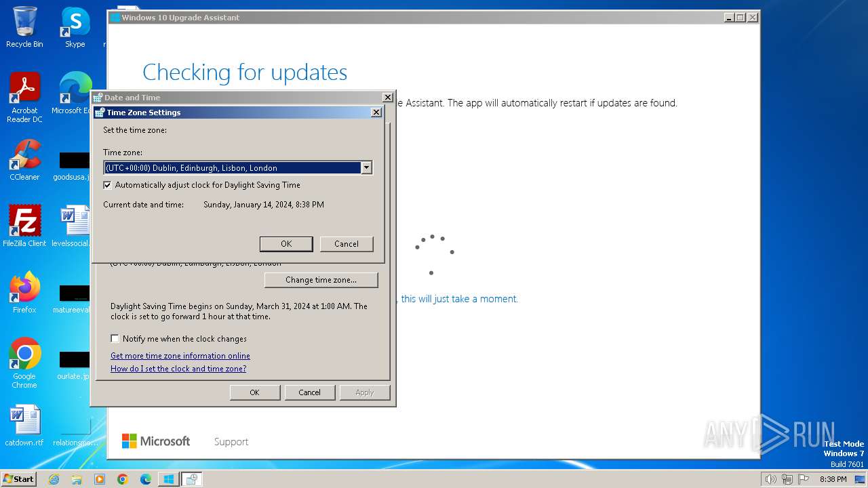This screenshot has width=868, height=488.
Task: Confirm Time Zone Settings with the OK button
Action: (x=286, y=244)
